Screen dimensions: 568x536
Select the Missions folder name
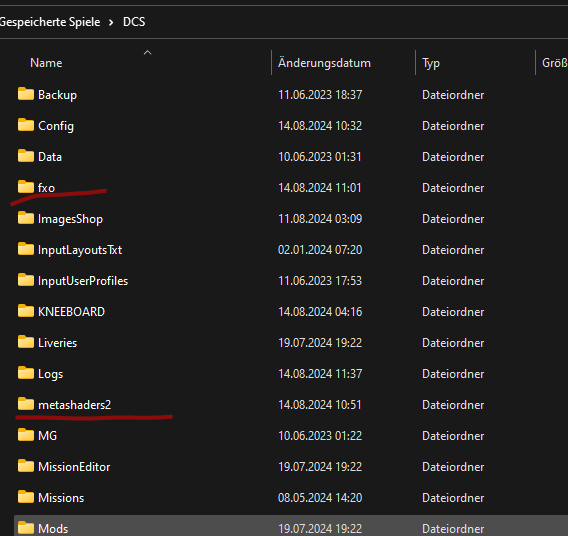(x=61, y=498)
